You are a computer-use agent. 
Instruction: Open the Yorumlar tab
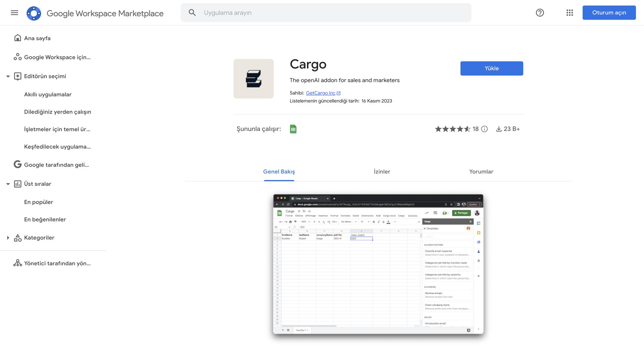pyautogui.click(x=481, y=171)
